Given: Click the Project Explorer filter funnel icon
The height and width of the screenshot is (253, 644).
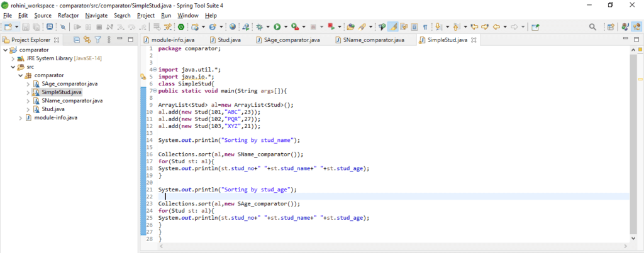Looking at the screenshot, I should [x=97, y=40].
